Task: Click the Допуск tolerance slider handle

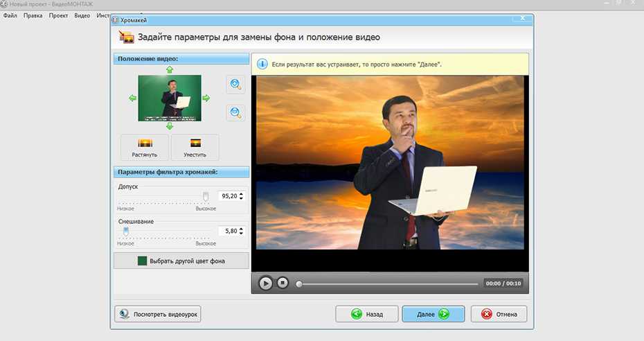Action: click(205, 196)
